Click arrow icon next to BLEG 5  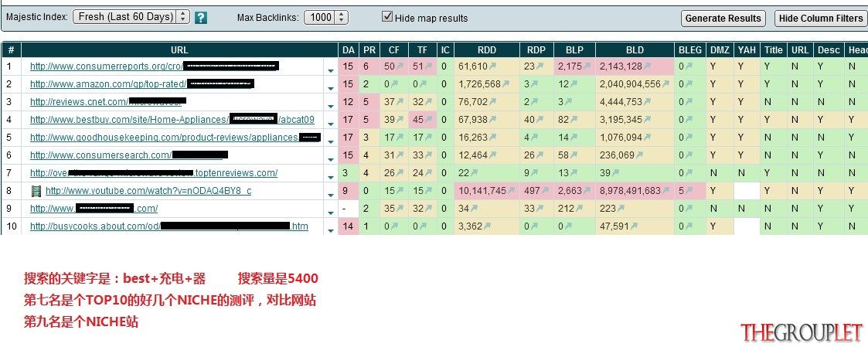(689, 191)
